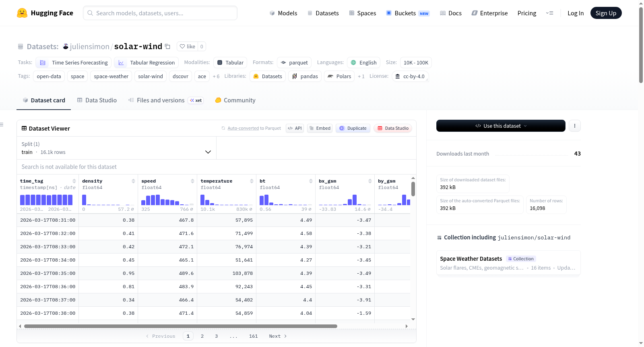Go to the Pricing page
Viewport: 644px width, 347px height.
[527, 13]
